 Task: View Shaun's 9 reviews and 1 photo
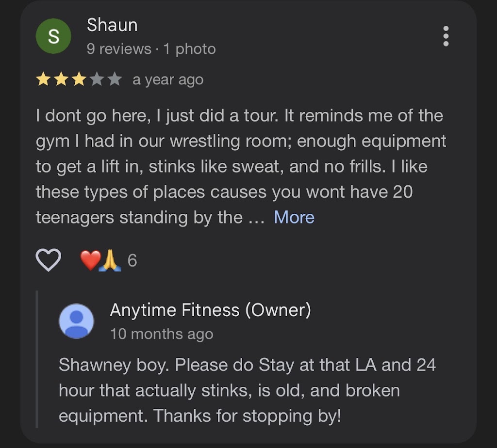coord(151,49)
